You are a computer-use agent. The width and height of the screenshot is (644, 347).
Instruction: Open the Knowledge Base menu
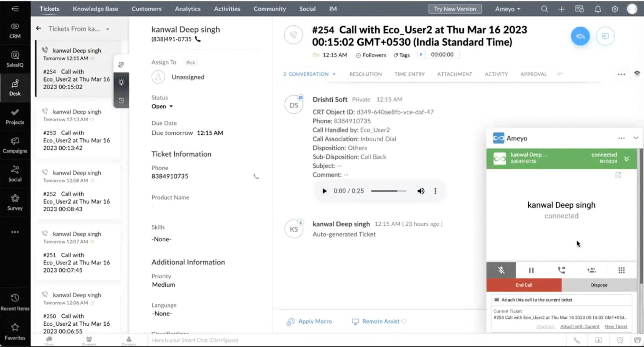tap(95, 9)
